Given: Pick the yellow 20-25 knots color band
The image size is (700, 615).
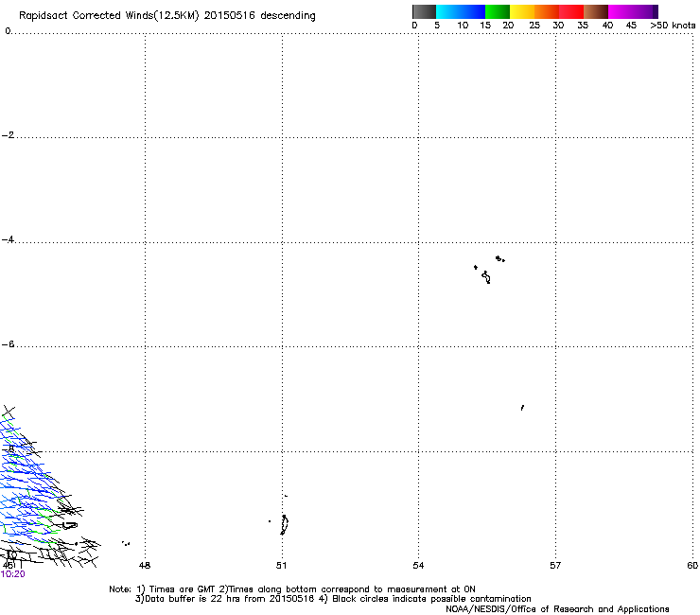Looking at the screenshot, I should pos(522,11).
